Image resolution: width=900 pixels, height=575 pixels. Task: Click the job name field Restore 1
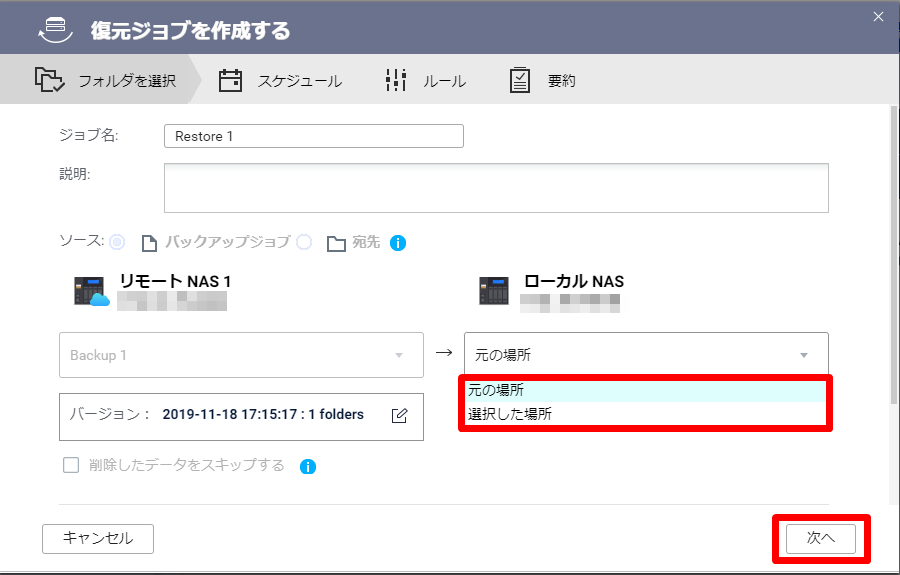click(313, 136)
